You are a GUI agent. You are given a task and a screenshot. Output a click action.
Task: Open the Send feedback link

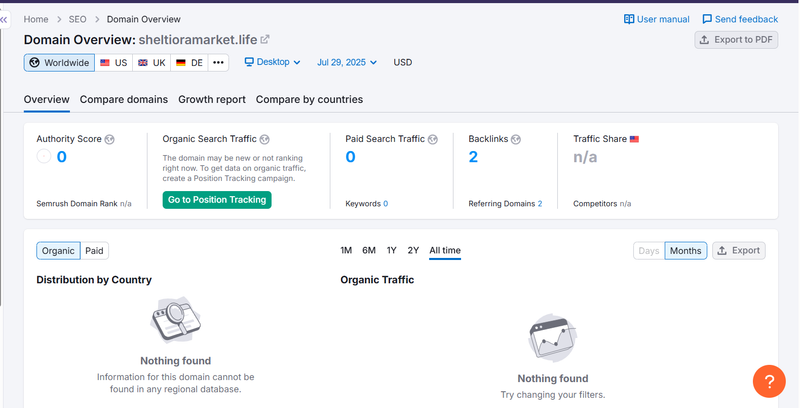tap(746, 19)
